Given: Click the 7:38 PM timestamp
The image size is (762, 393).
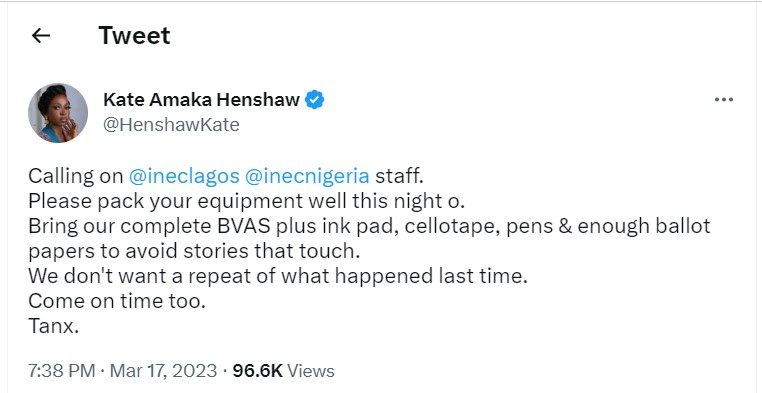Looking at the screenshot, I should [x=62, y=371].
